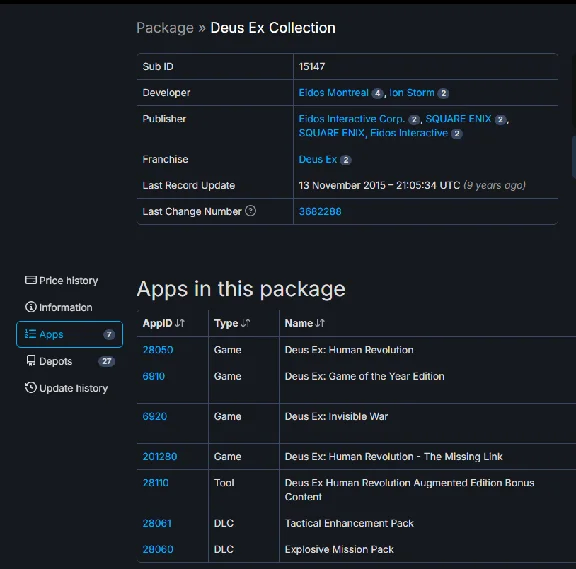Click the Apps in this package heading
Image resolution: width=576 pixels, height=569 pixels.
[x=241, y=289]
